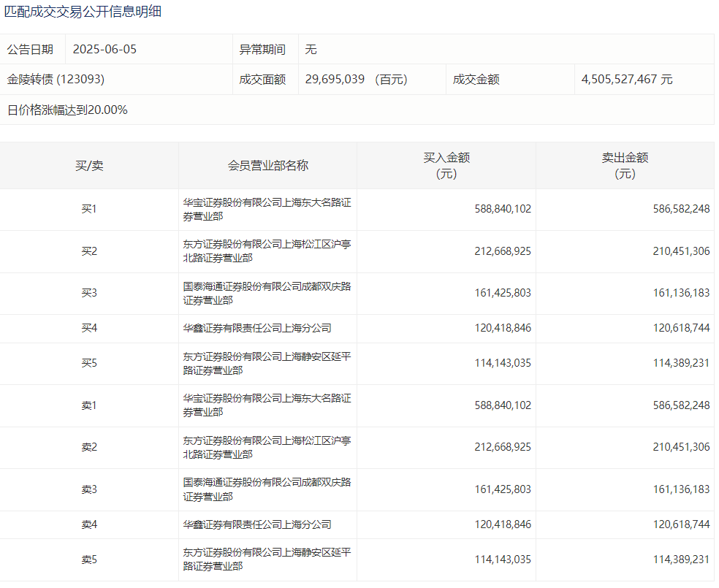Image resolution: width=719 pixels, height=588 pixels.
Task: Select the 成交面额 value 29,695,039
Action: click(x=335, y=80)
